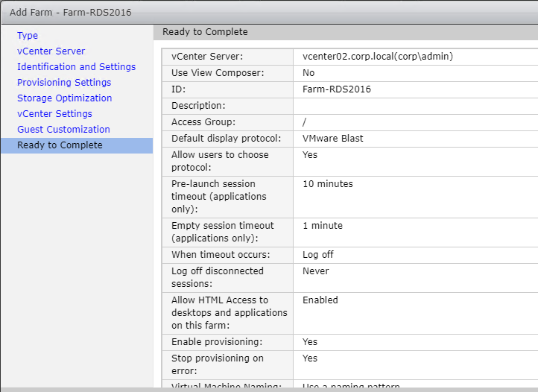Click the Use View Composer: label
The height and width of the screenshot is (392, 538).
218,73
